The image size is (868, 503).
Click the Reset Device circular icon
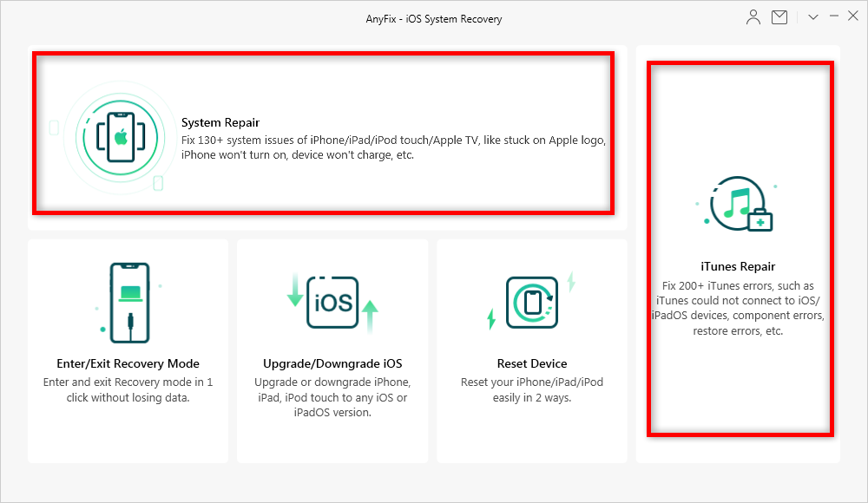532,302
